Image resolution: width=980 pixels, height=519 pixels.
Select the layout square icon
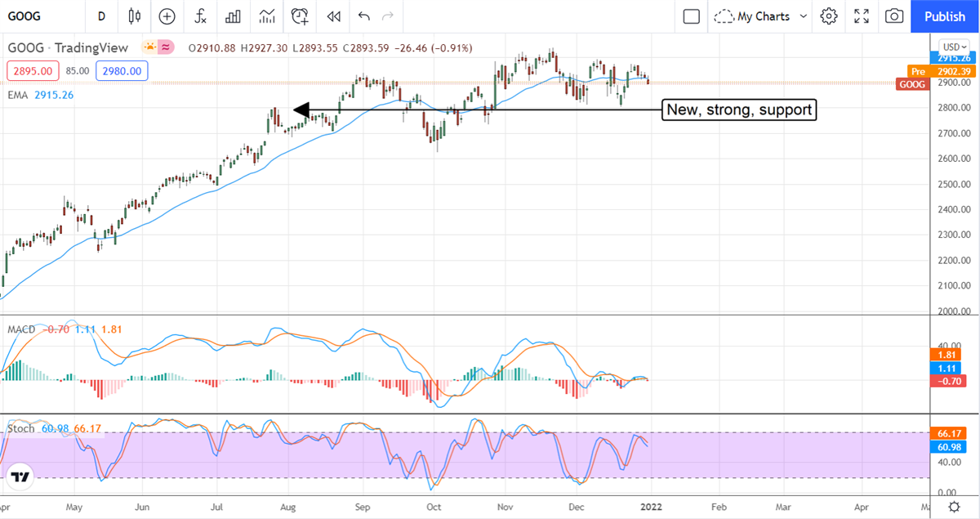692,16
